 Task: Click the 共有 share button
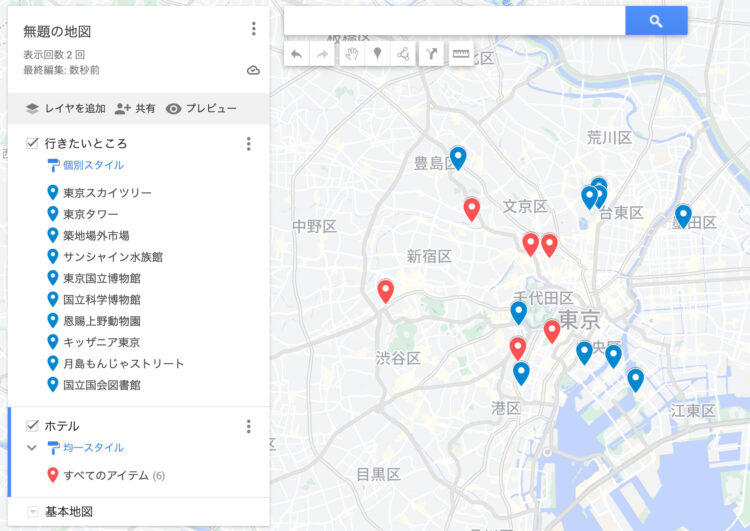[135, 109]
